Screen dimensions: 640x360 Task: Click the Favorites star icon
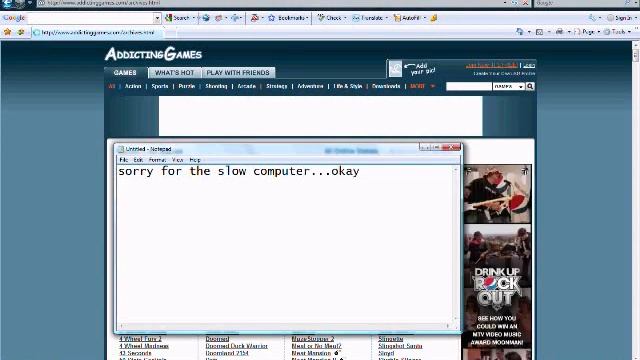pos(7,32)
